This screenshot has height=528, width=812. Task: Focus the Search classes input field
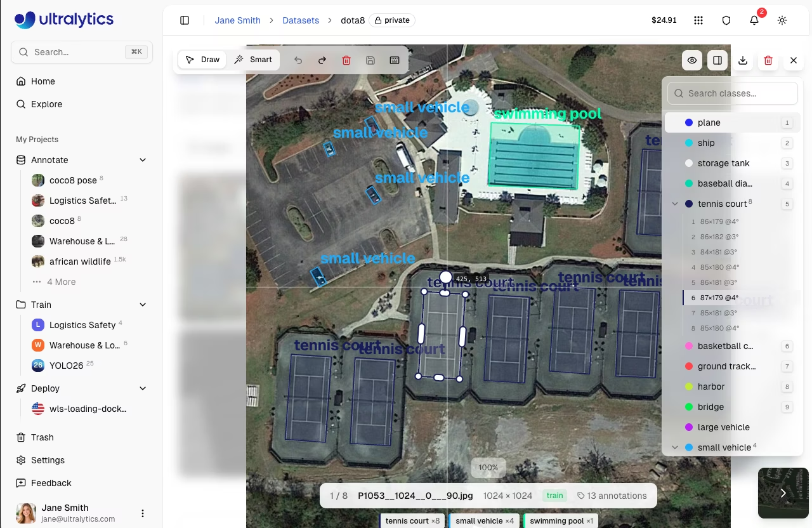pyautogui.click(x=733, y=93)
